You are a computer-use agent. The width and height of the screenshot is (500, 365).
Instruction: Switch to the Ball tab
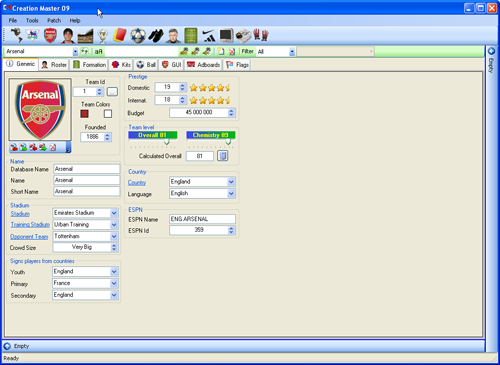pos(146,65)
